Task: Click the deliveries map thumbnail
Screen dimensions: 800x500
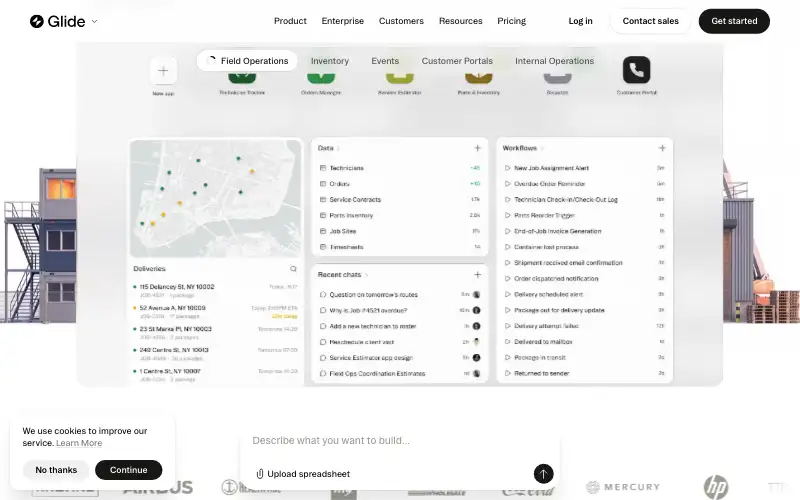Action: 215,198
